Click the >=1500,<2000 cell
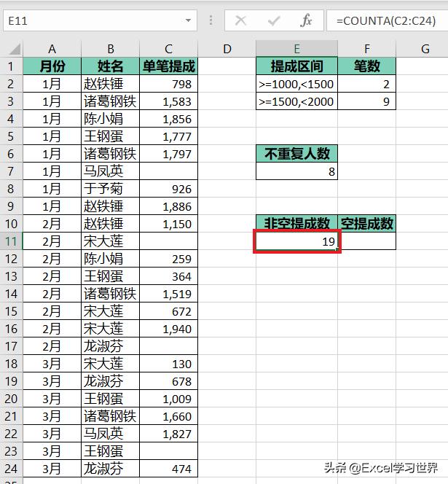 pos(296,101)
